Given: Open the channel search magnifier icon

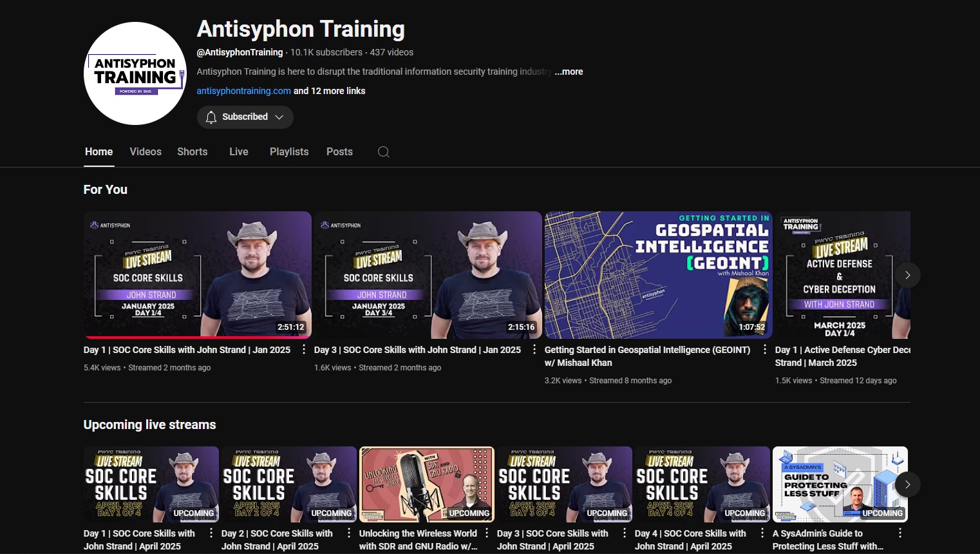Looking at the screenshot, I should pos(384,152).
